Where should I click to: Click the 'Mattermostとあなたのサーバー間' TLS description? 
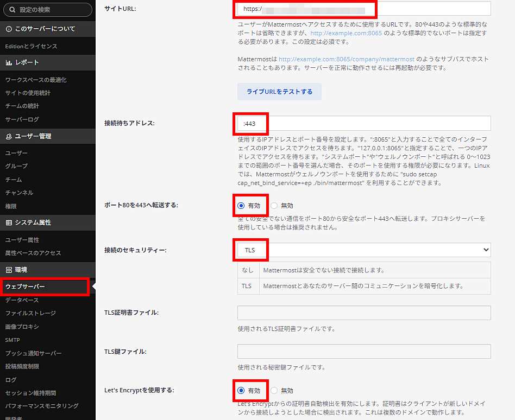[363, 286]
